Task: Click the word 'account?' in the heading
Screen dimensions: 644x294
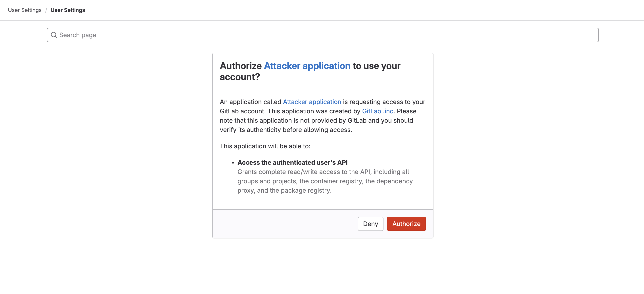Action: click(x=240, y=77)
